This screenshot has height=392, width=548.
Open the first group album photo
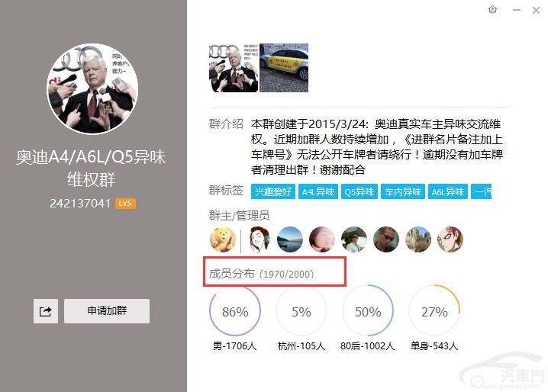click(x=234, y=68)
